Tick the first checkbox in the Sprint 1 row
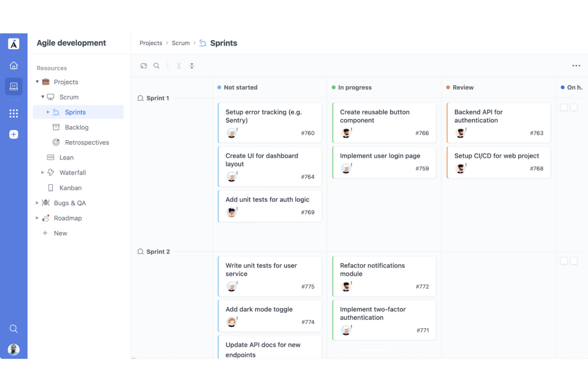Screen dimensions: 588x392 (564, 107)
